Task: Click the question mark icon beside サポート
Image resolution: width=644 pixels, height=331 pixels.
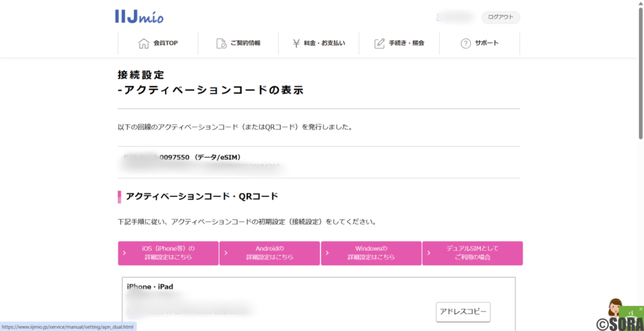Action: [465, 43]
